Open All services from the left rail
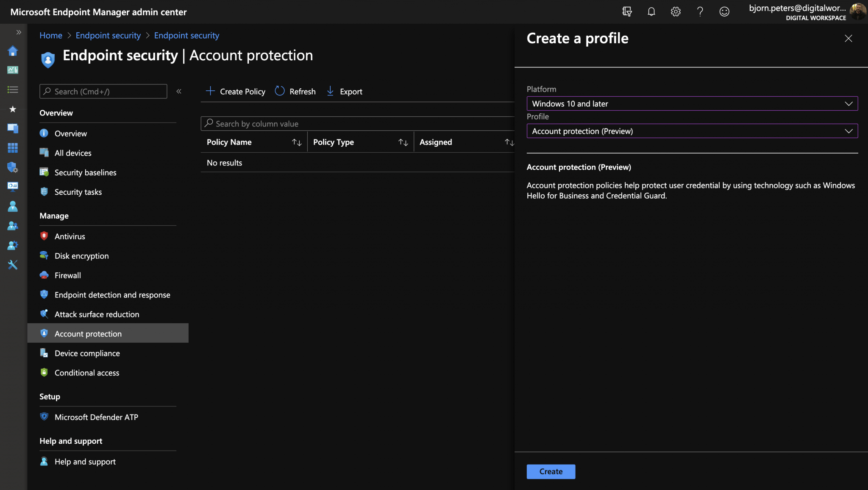868x490 pixels. click(x=13, y=90)
